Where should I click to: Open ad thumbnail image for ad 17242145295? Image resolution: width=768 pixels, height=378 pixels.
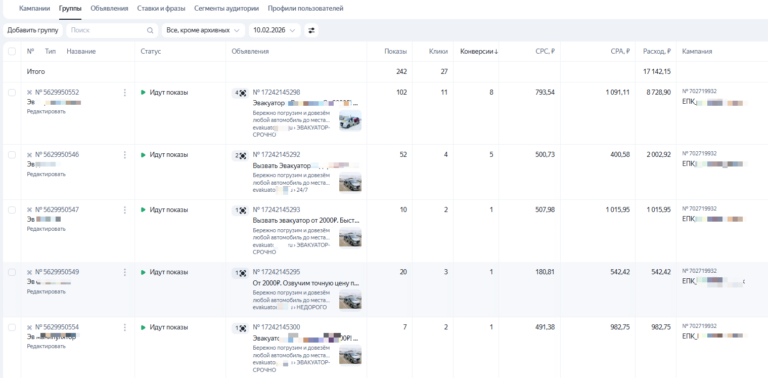[350, 300]
